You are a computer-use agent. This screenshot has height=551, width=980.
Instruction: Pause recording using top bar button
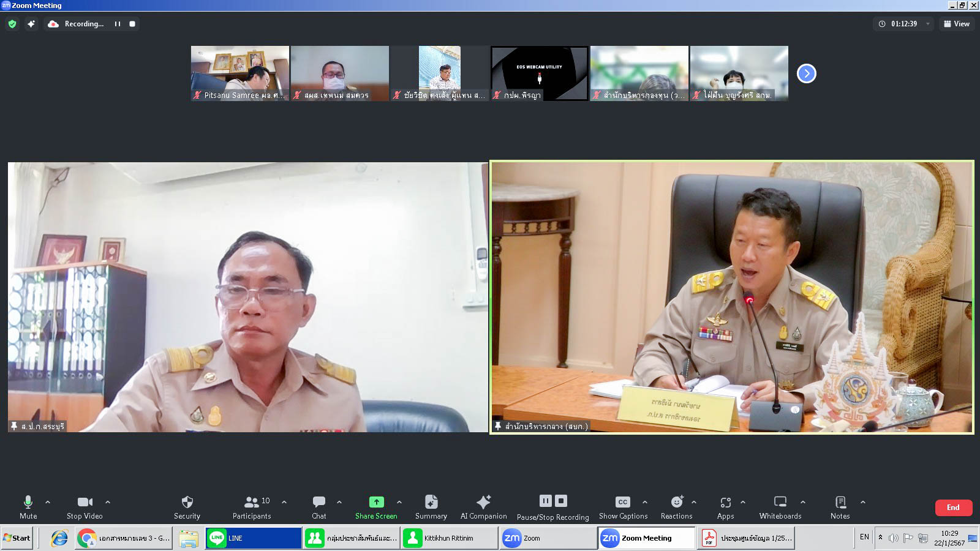tap(117, 24)
